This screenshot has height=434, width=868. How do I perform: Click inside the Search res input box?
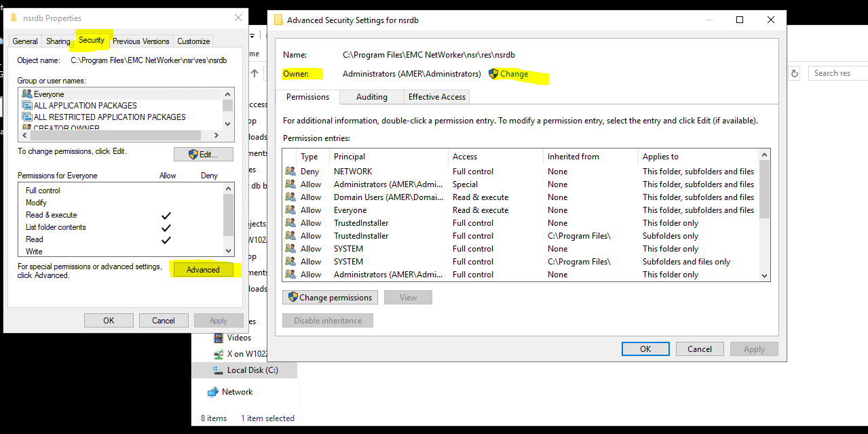tap(835, 73)
